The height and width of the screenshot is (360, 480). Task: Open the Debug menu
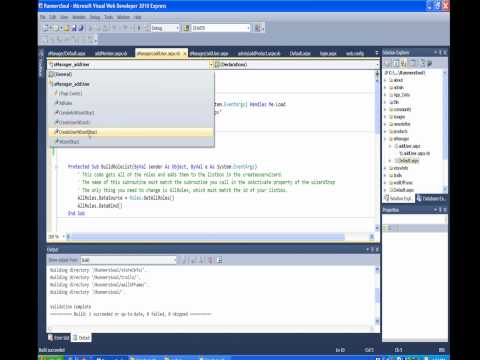[95, 17]
